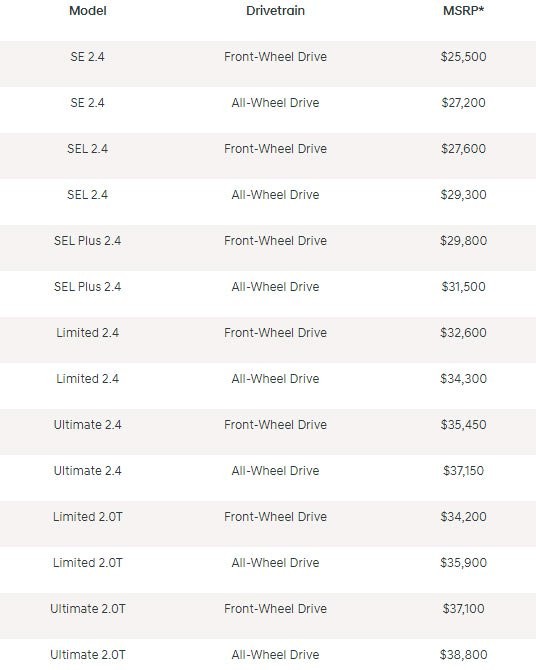Image resolution: width=536 pixels, height=670 pixels.
Task: Select the $37,100 Ultimate 2.0T price
Action: coord(463,609)
